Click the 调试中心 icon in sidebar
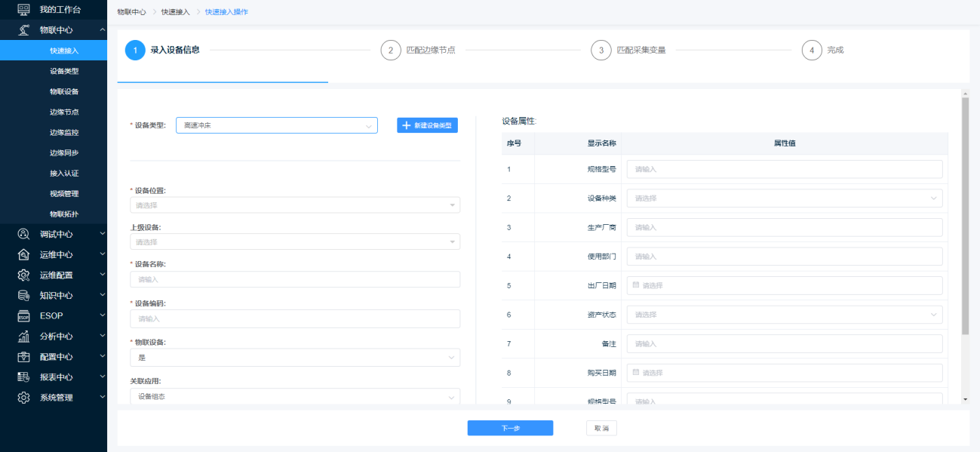This screenshot has height=452, width=980. [x=23, y=235]
